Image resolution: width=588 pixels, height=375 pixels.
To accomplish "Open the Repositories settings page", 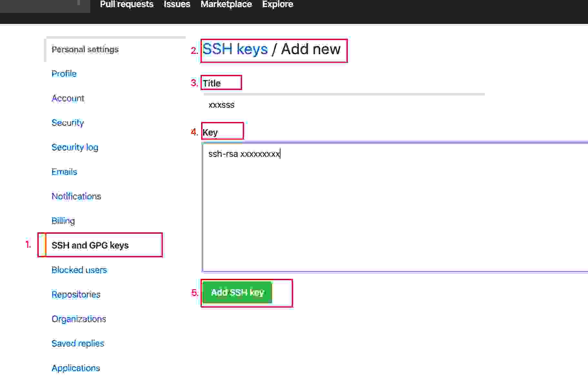I will [76, 294].
